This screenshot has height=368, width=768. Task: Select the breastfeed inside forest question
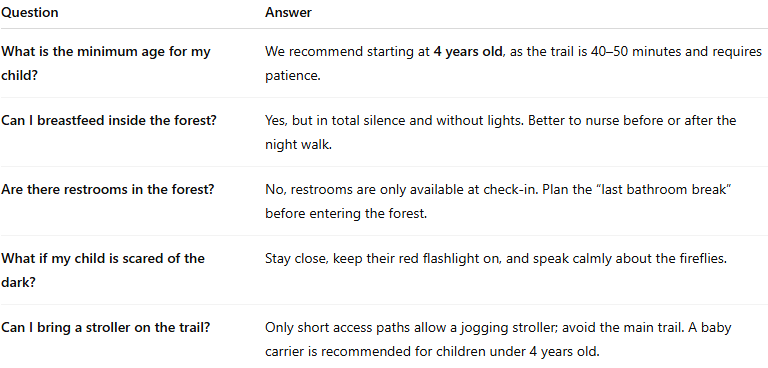(108, 121)
